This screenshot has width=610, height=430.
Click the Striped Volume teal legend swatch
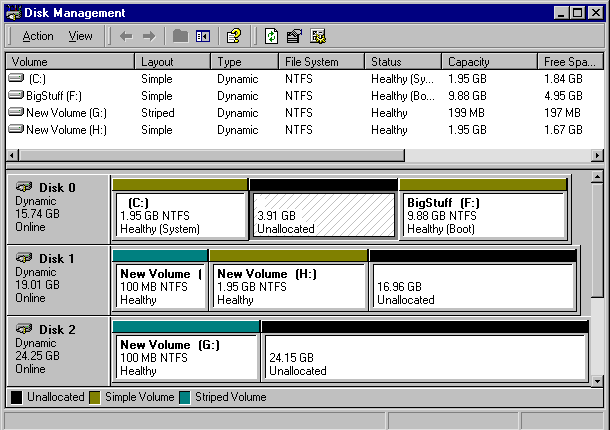(185, 397)
